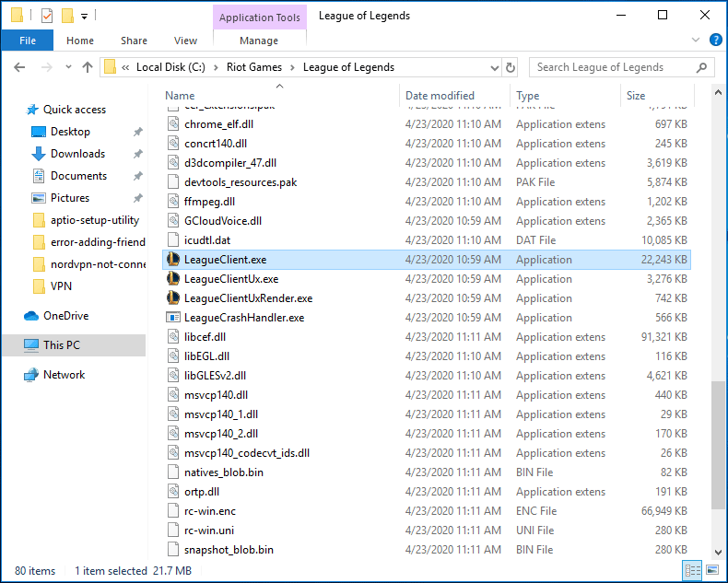Select the devtools_resources.pak file
Screen dimensions: 728x583
[427, 182]
